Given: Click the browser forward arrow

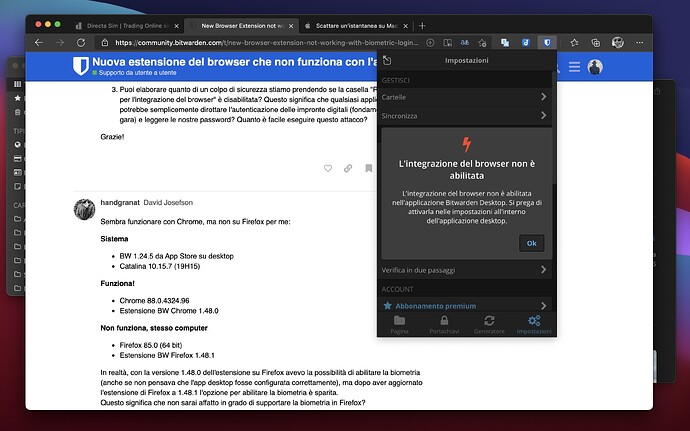Looking at the screenshot, I should coord(60,43).
